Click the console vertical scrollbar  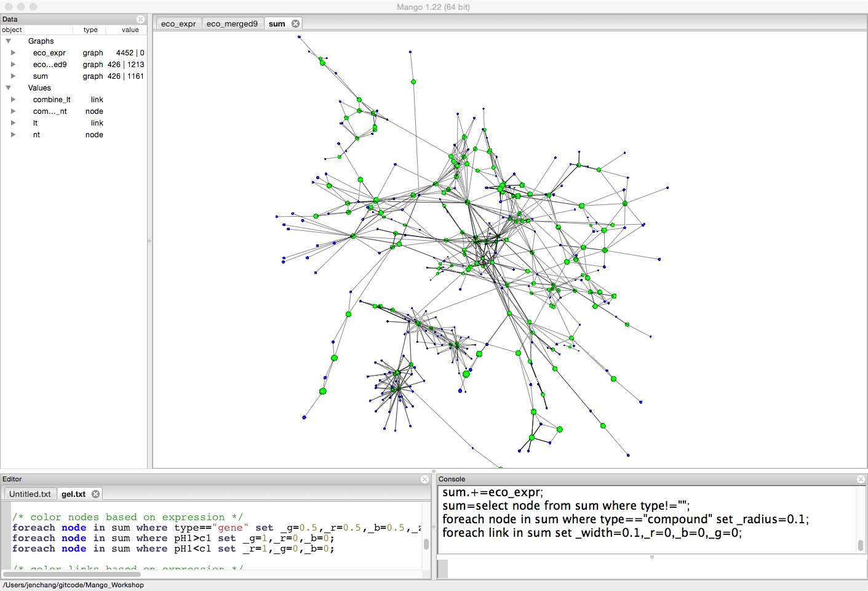point(860,545)
